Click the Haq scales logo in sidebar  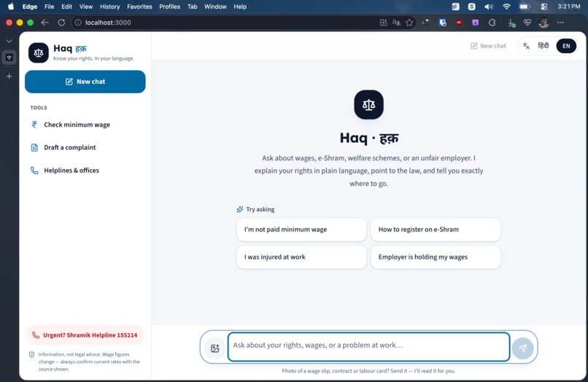38,53
